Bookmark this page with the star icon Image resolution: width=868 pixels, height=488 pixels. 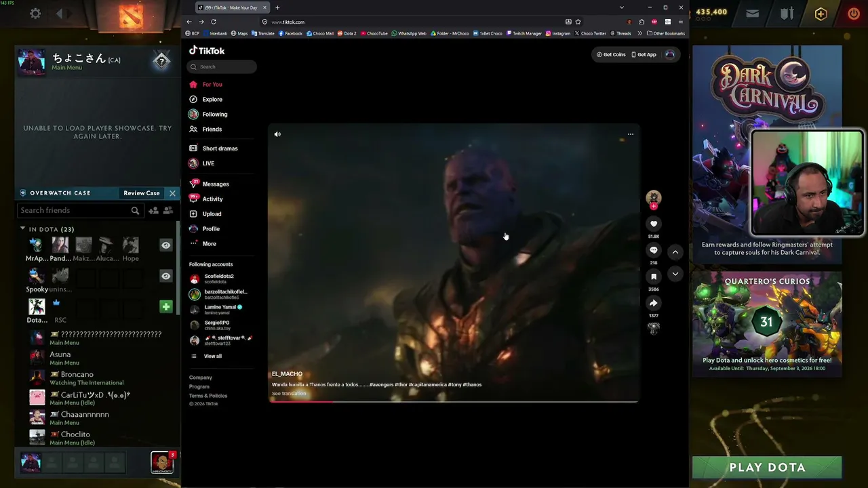(578, 22)
